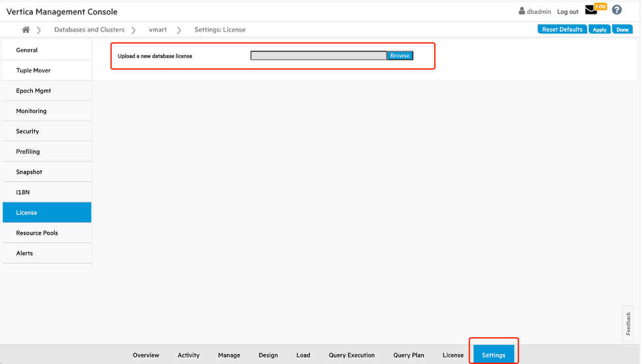
Task: Open I18N settings
Action: (47, 193)
